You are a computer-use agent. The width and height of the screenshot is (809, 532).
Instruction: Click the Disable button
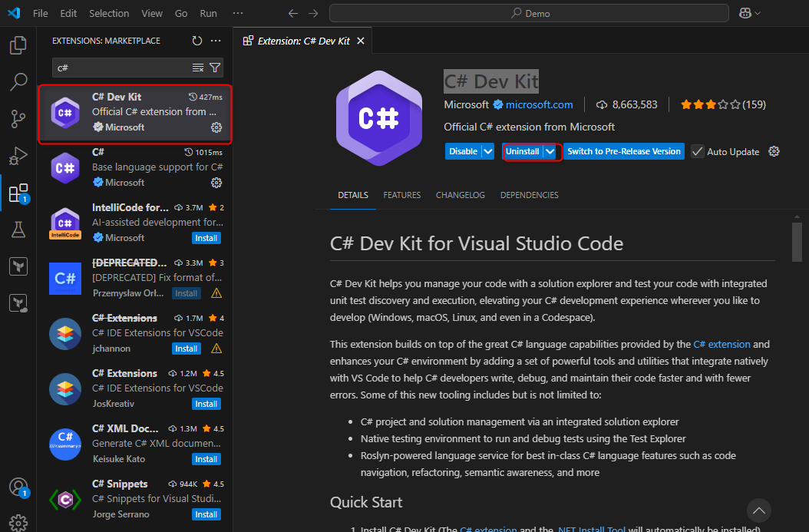(464, 151)
